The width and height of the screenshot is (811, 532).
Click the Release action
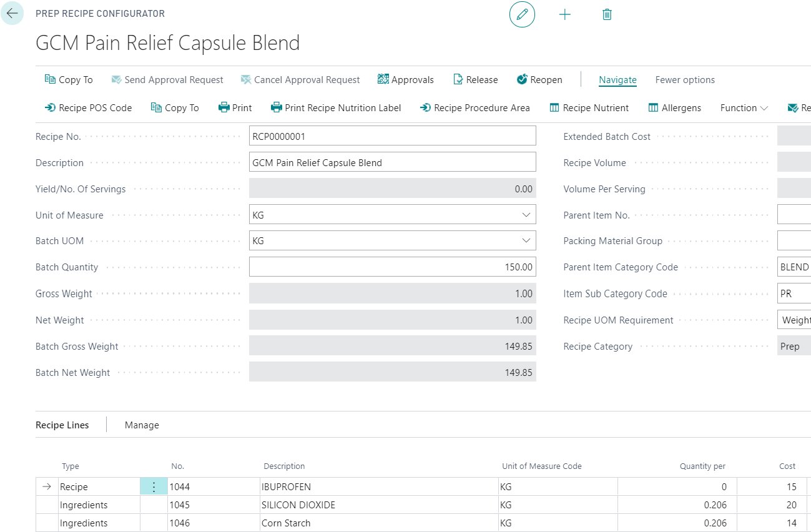tap(475, 80)
